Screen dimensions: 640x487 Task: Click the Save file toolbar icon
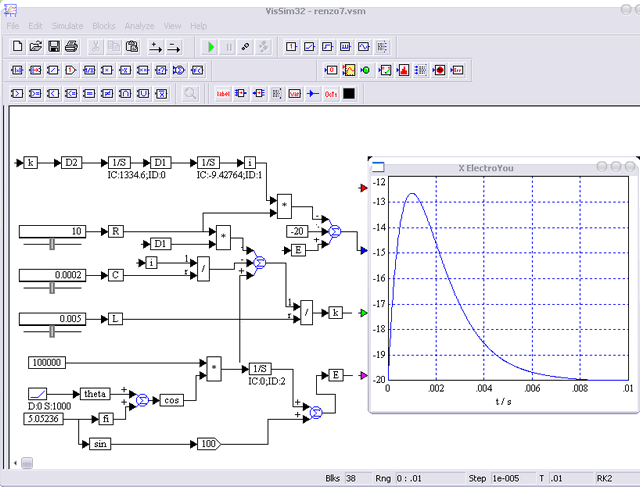point(53,47)
